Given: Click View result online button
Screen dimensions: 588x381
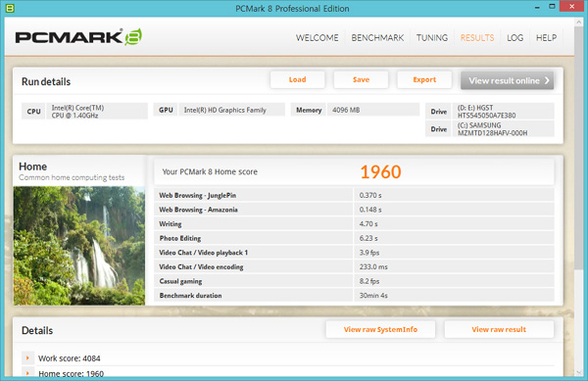Looking at the screenshot, I should tap(507, 80).
